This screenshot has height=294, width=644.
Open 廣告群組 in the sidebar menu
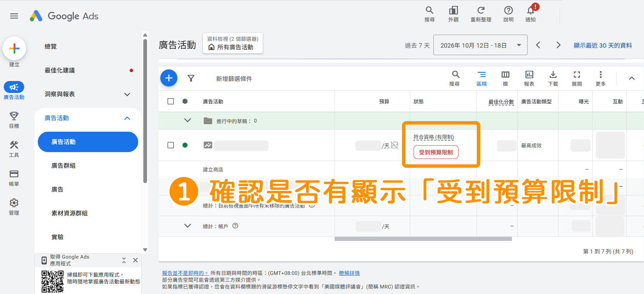[x=64, y=166]
